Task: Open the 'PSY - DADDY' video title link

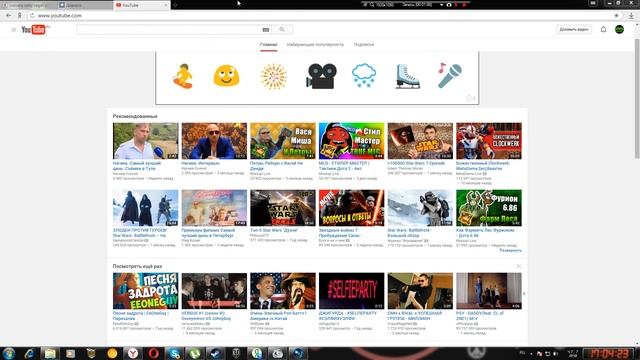Action: point(480,316)
